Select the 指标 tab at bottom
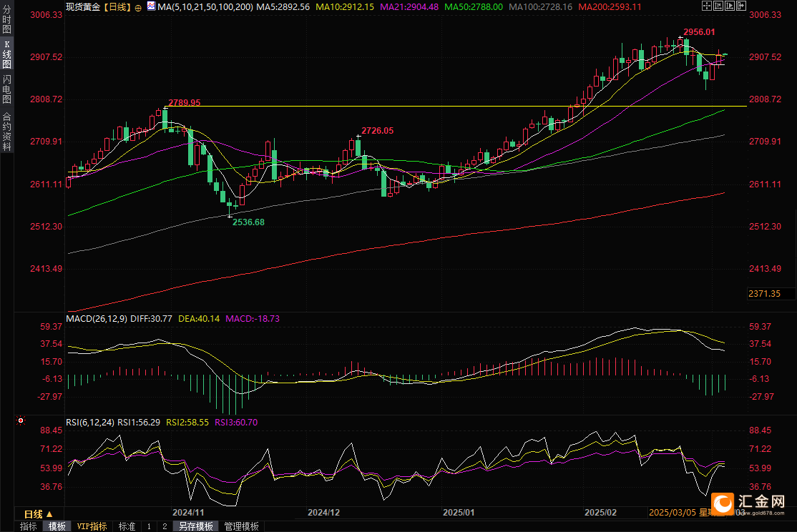Image resolution: width=797 pixels, height=532 pixels. (29, 526)
